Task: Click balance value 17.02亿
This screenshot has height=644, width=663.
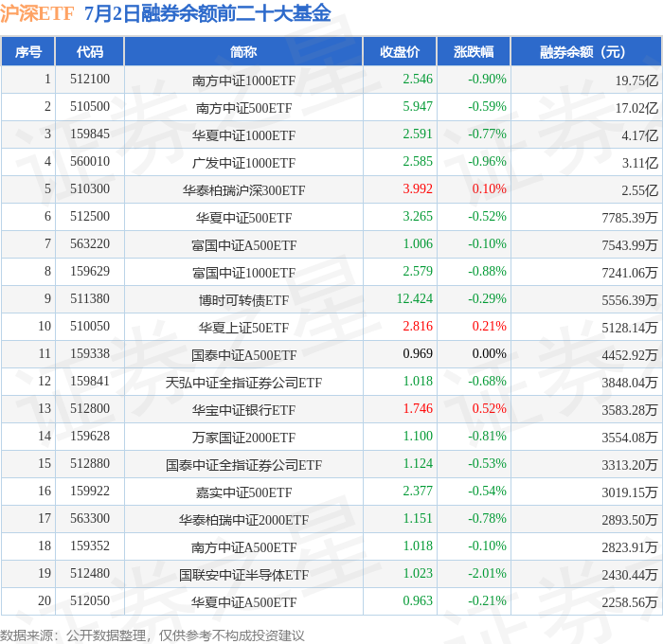Action: click(636, 108)
